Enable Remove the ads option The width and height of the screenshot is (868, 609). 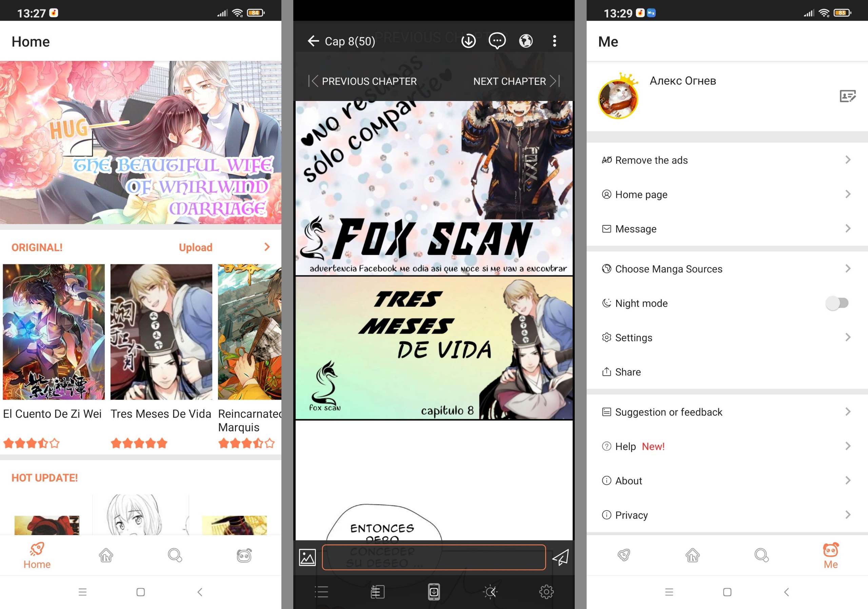(724, 160)
